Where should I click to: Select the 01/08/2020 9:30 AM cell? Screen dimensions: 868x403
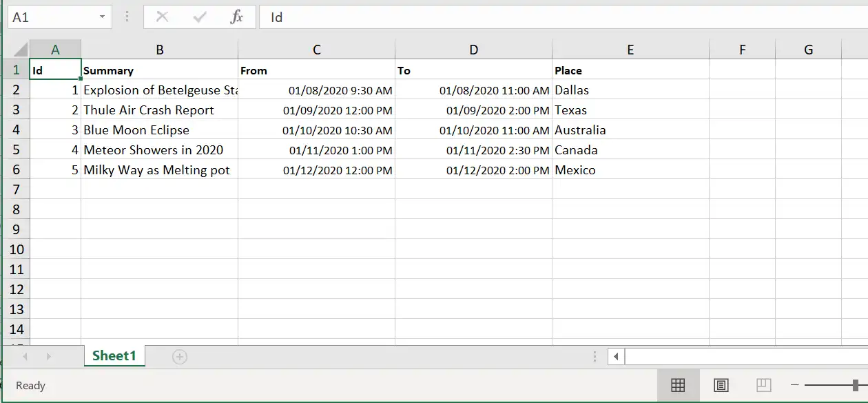tap(317, 90)
